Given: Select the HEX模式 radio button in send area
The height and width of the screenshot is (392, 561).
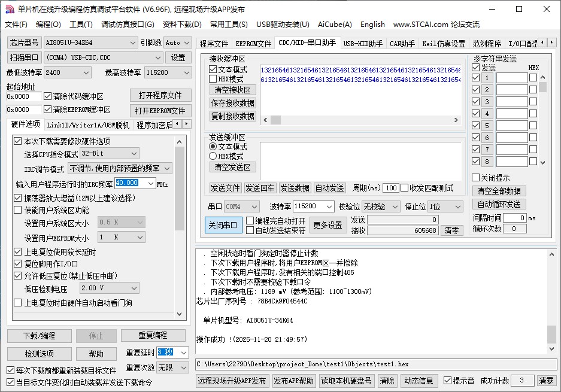Looking at the screenshot, I should point(214,156).
